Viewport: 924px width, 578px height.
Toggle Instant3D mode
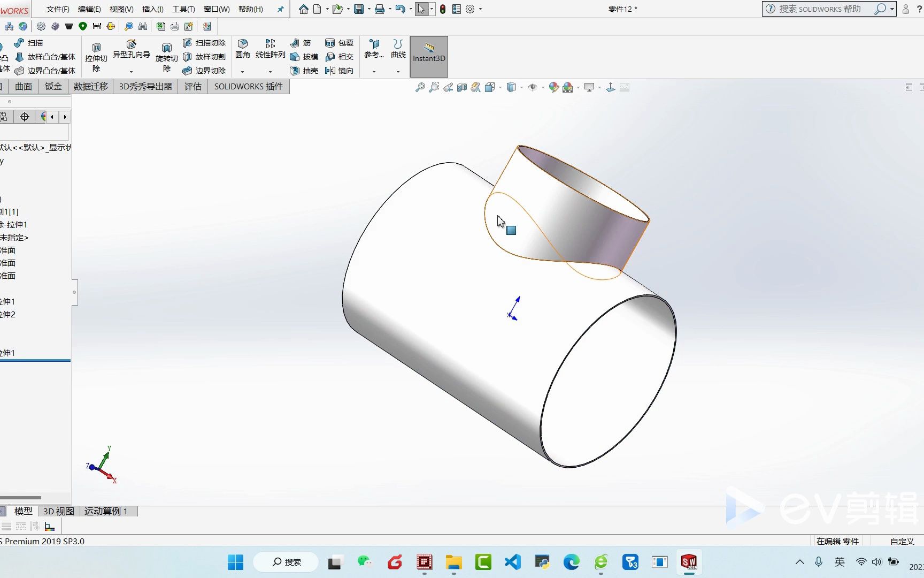pos(429,57)
